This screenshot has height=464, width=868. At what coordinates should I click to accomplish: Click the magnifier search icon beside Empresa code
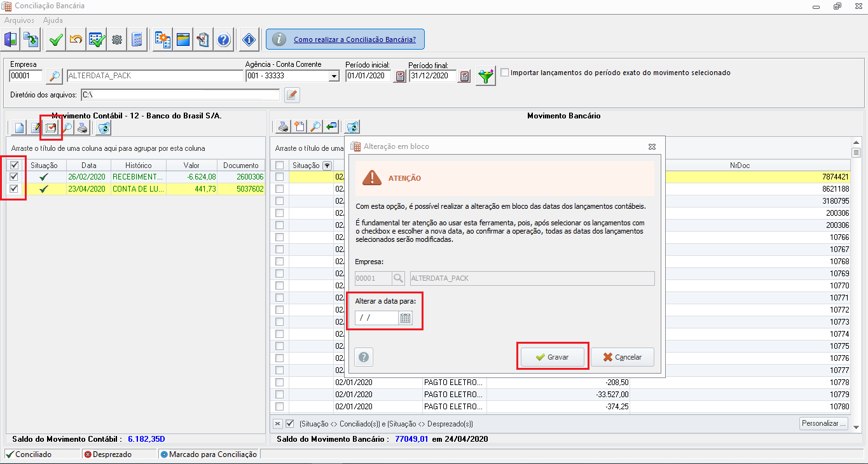[55, 76]
